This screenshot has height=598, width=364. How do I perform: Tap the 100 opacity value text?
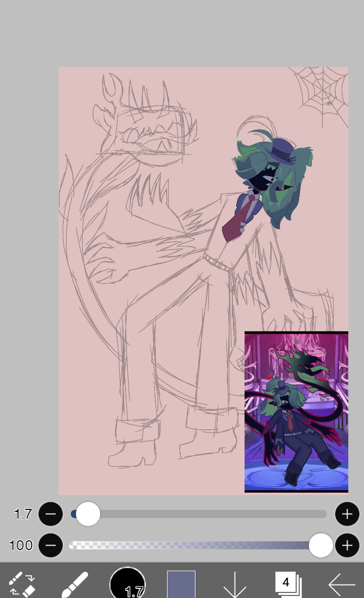click(x=21, y=545)
